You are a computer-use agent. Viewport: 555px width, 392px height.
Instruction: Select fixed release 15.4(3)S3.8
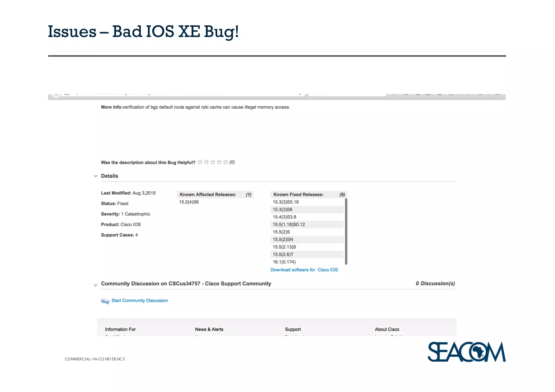tap(307, 217)
